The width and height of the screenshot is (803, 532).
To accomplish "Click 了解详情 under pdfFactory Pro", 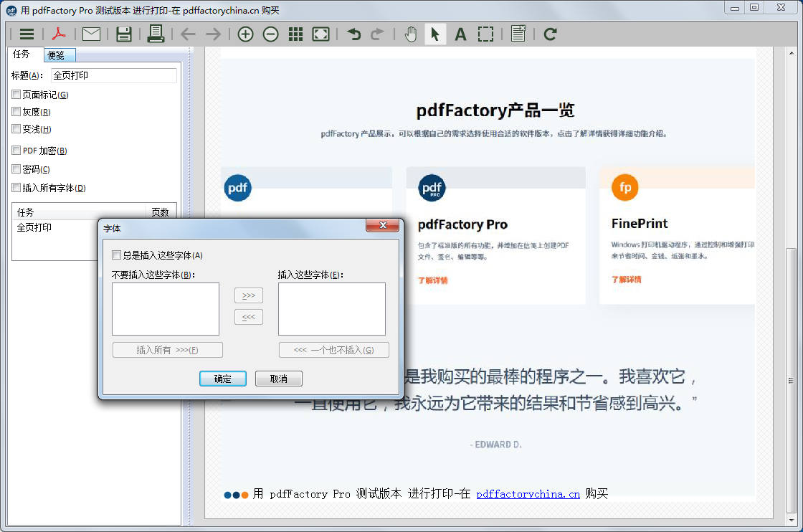I will [x=433, y=280].
